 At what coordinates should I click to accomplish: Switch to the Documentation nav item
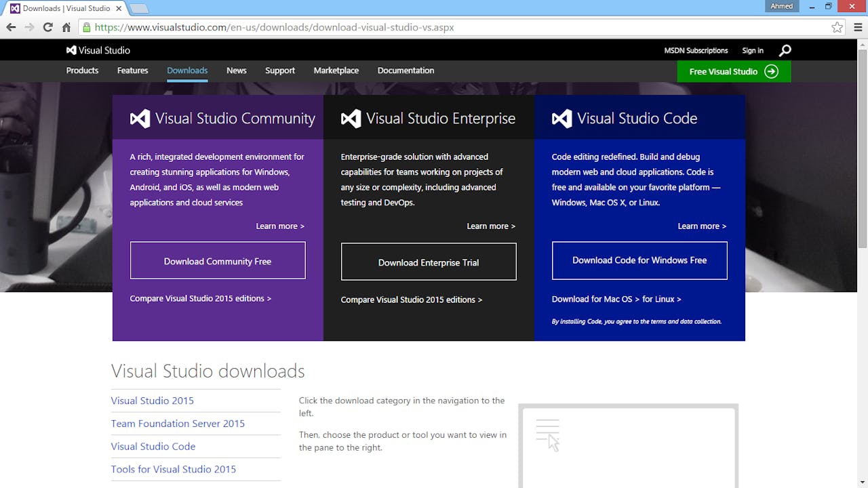pos(406,70)
